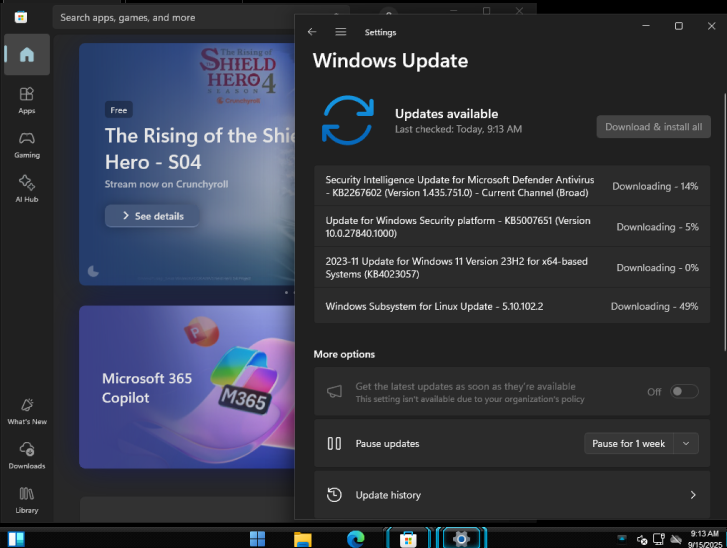727x548 pixels.
Task: Click 2023-11 Update KB4023057 row
Action: click(x=512, y=268)
